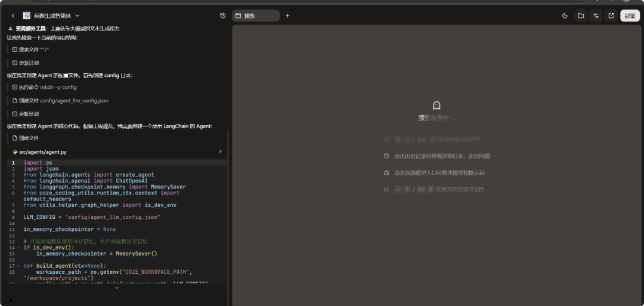Image resolution: width=644 pixels, height=306 pixels.
Task: Open the config/agent_llm_config.json created file step
Action: (60, 101)
